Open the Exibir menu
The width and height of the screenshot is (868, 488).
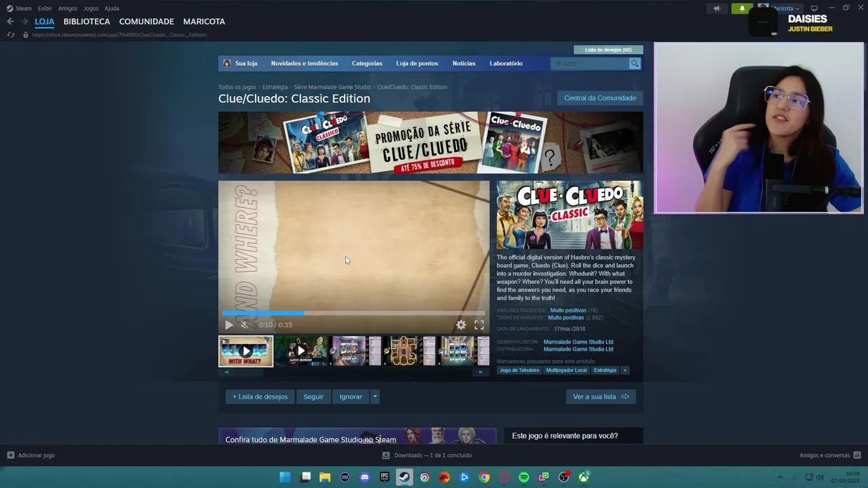coord(45,8)
